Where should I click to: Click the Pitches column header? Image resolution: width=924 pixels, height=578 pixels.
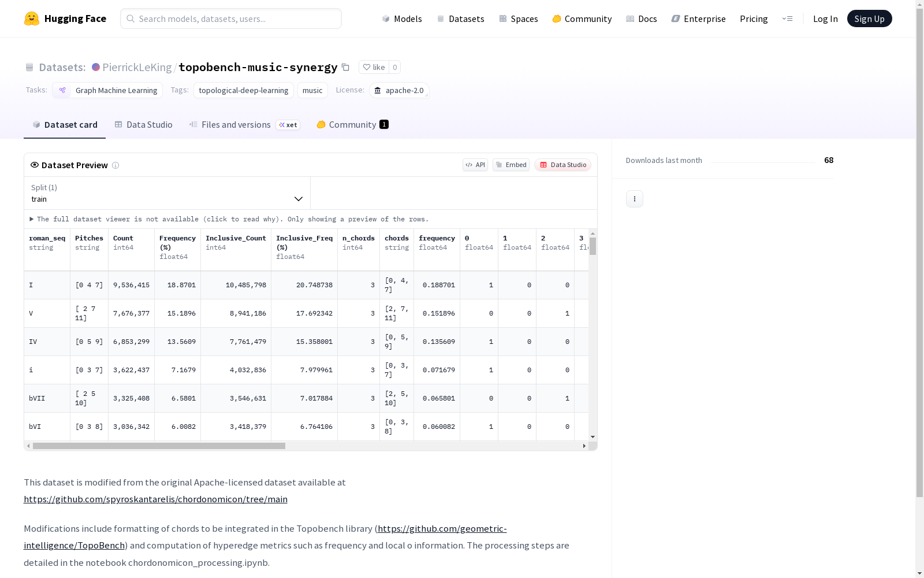click(90, 249)
